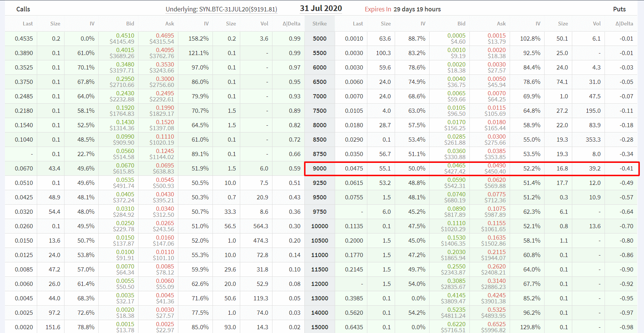The image size is (644, 333).
Task: Click call bid 0.2430 at strike 7000
Action: [125, 93]
